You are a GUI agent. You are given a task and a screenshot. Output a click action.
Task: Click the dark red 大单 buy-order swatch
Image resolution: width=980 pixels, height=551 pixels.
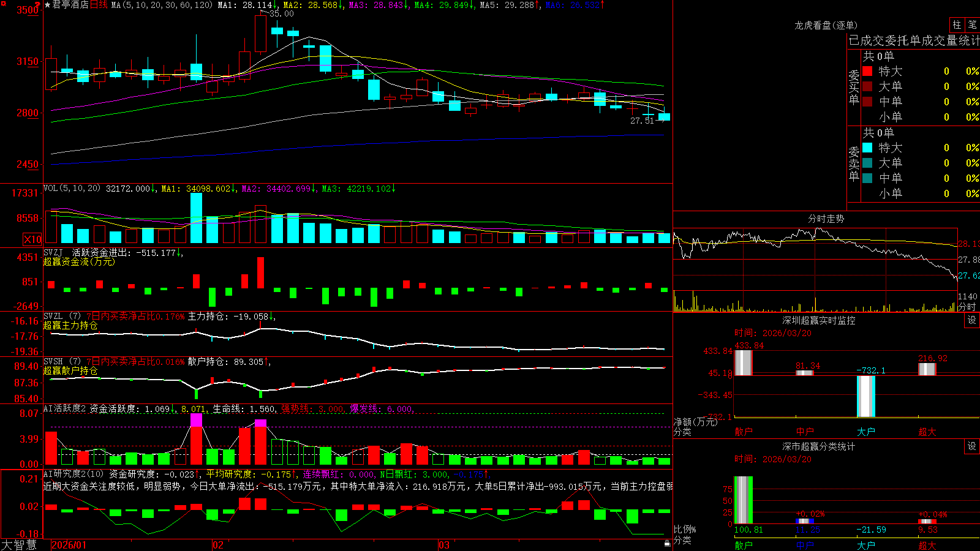coord(867,86)
